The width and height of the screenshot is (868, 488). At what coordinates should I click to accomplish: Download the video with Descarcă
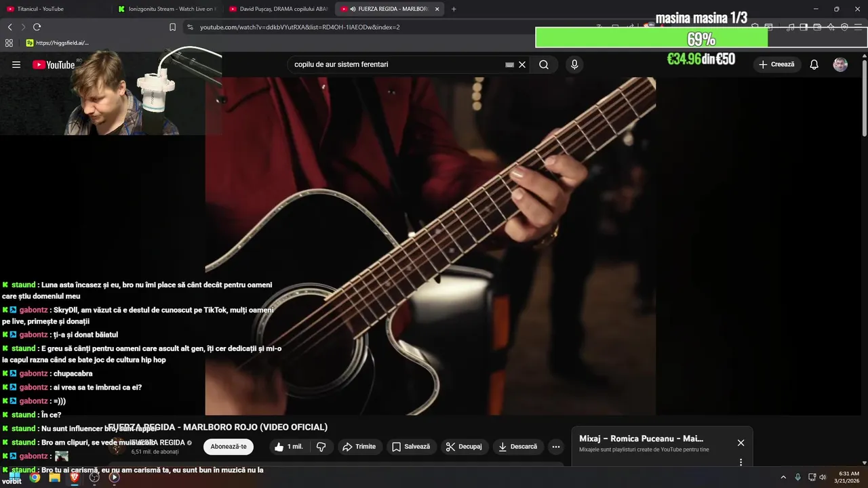coord(517,447)
